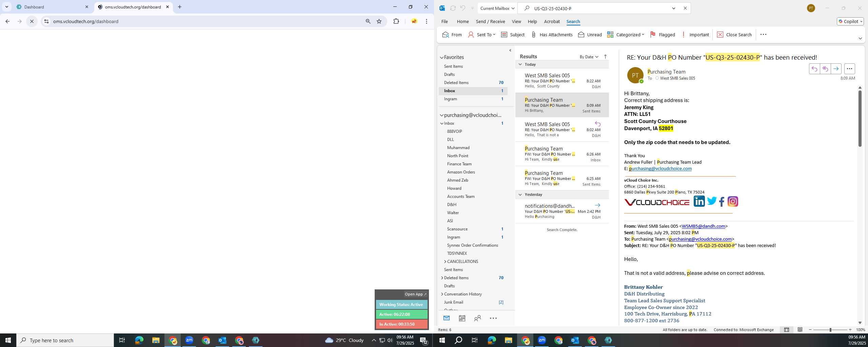This screenshot has width=868, height=347.
Task: Click the Flagged filter in Search ribbon
Action: coord(663,35)
